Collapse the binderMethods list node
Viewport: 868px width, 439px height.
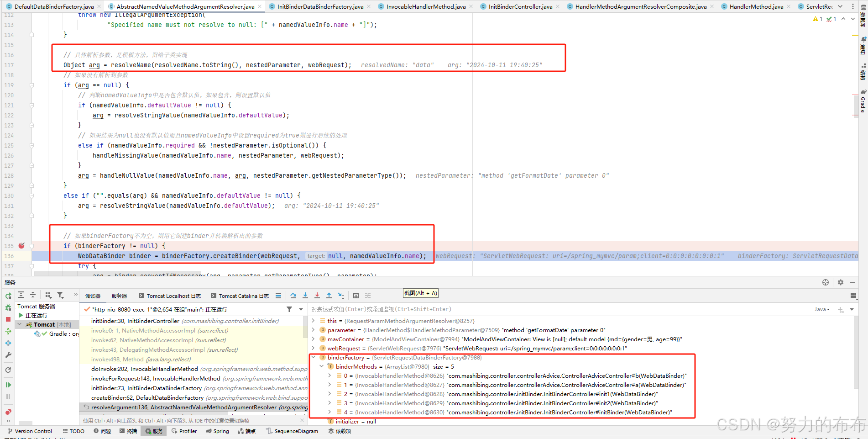coord(321,366)
